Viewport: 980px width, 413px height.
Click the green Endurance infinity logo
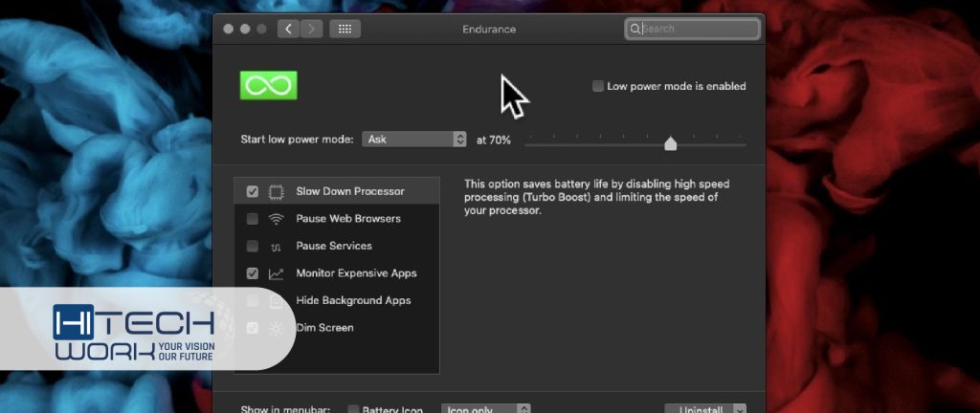coord(269,85)
